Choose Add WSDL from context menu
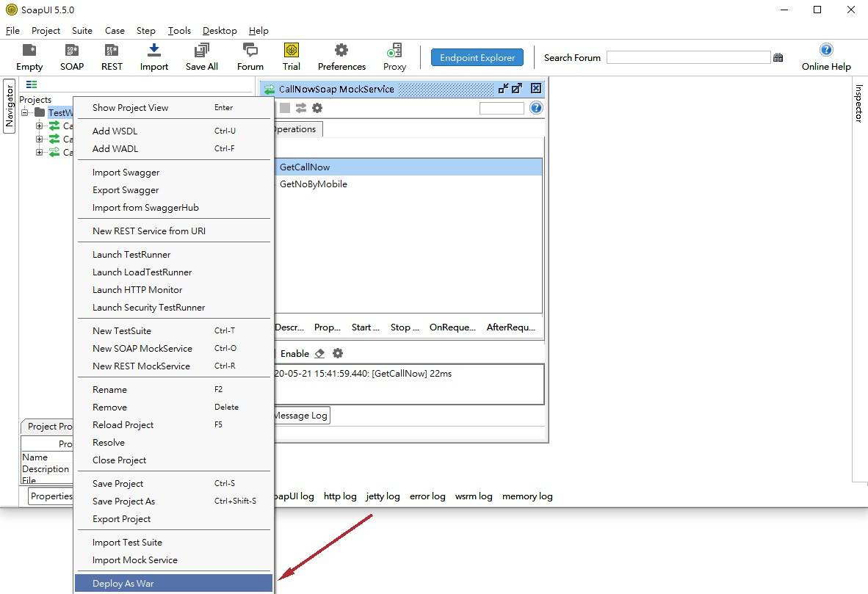This screenshot has width=868, height=594. point(174,131)
